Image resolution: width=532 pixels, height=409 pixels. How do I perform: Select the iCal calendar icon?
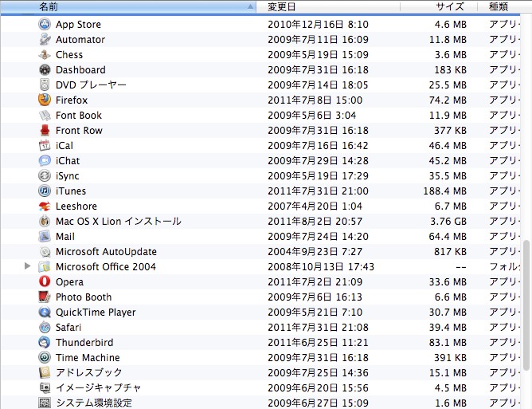click(45, 145)
